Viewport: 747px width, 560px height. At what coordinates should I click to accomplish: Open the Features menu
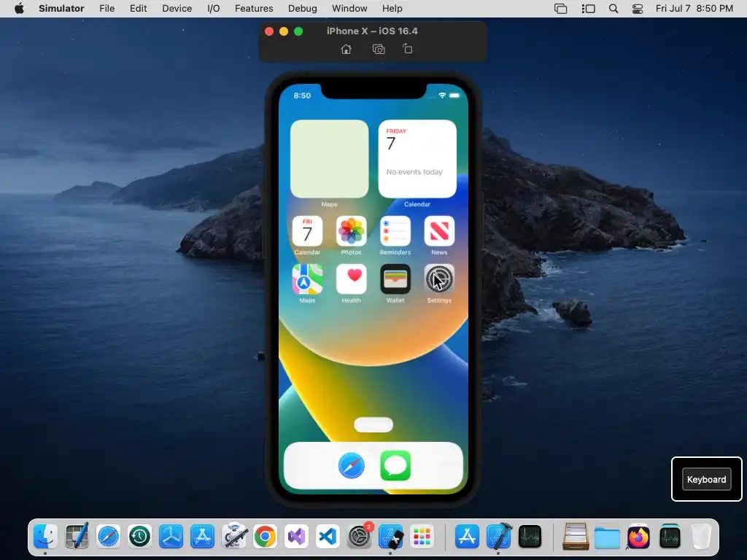click(254, 9)
